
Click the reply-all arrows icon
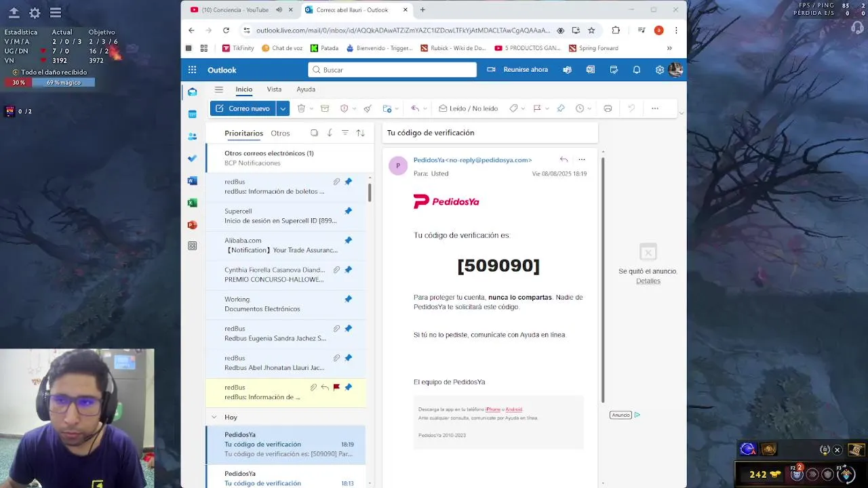(415, 108)
